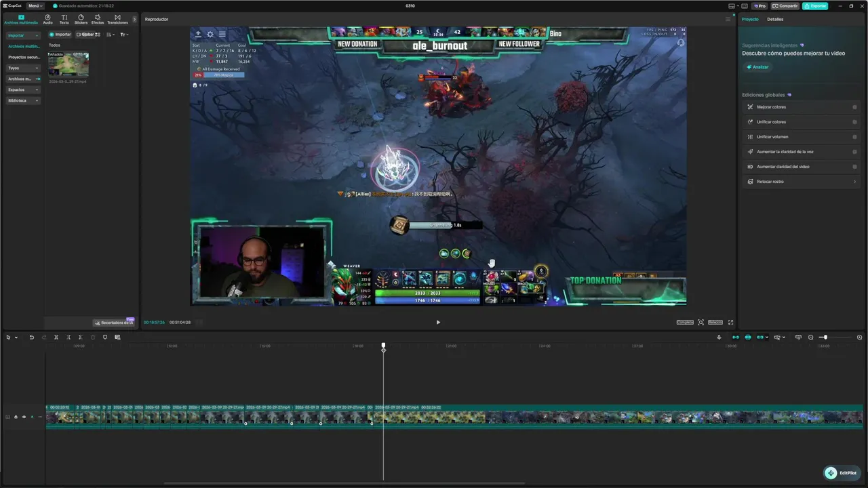Split the clip at the playhead
868x488 pixels.
click(x=56, y=337)
